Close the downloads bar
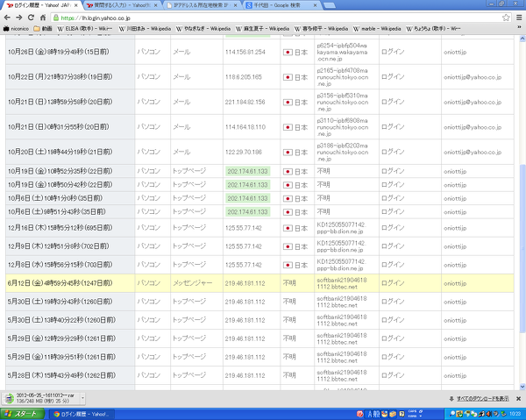The image size is (526, 420). (518, 399)
